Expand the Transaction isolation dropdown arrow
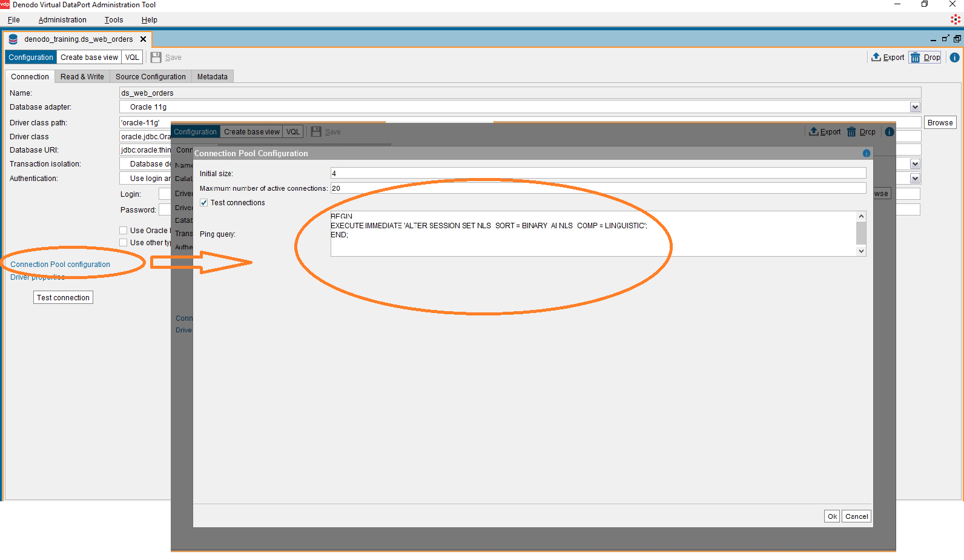Image resolution: width=964 pixels, height=560 pixels. (915, 164)
